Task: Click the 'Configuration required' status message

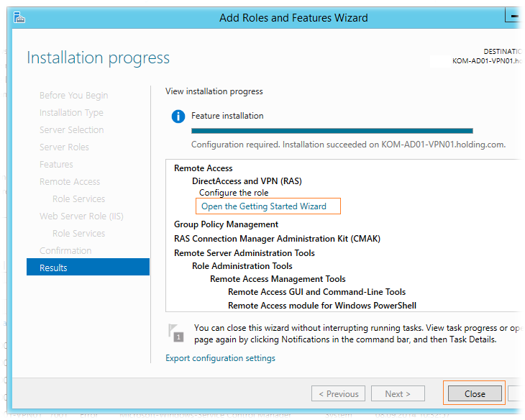Action: [348, 145]
